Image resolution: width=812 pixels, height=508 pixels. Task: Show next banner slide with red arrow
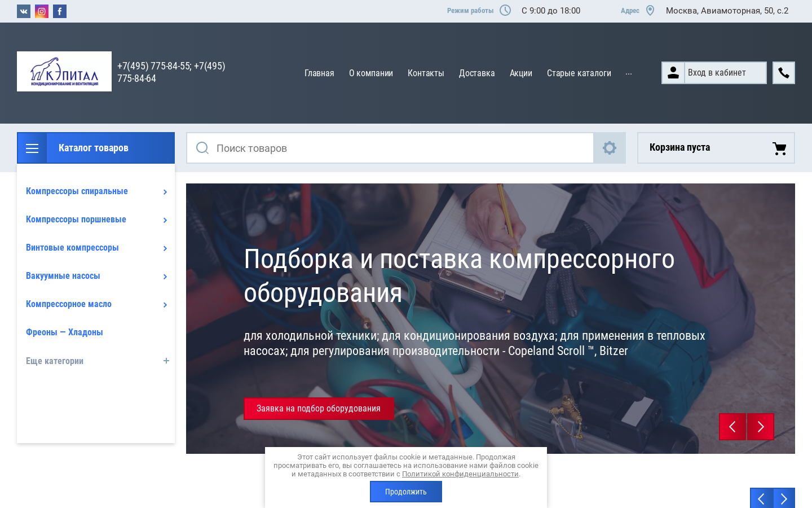761,427
